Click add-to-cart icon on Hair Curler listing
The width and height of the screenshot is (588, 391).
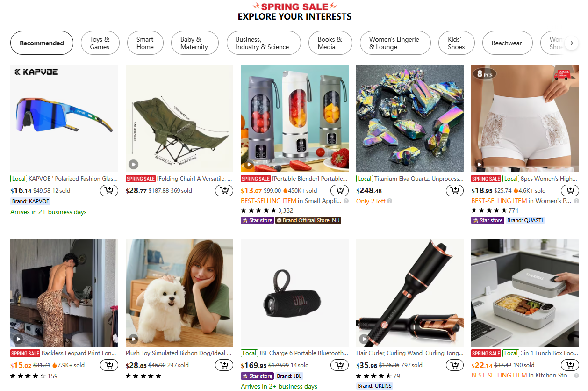point(454,365)
